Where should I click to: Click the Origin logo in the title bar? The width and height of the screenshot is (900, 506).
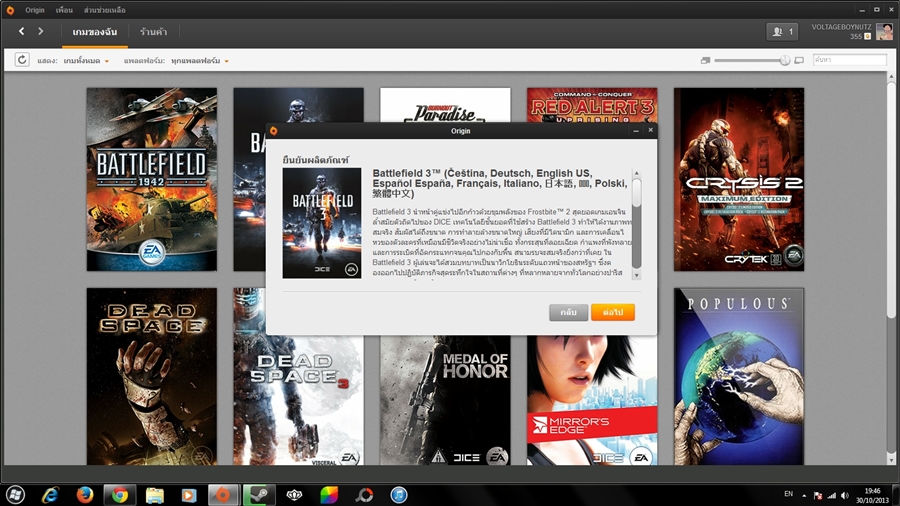pos(10,10)
